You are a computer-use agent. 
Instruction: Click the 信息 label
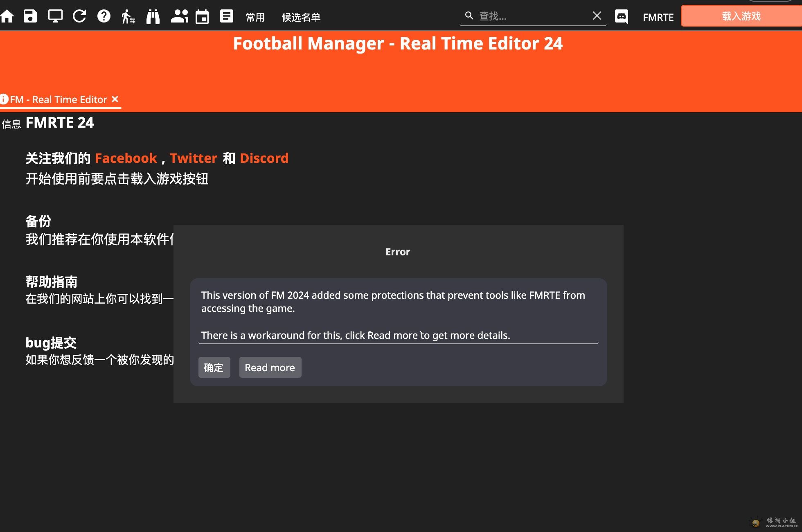11,124
